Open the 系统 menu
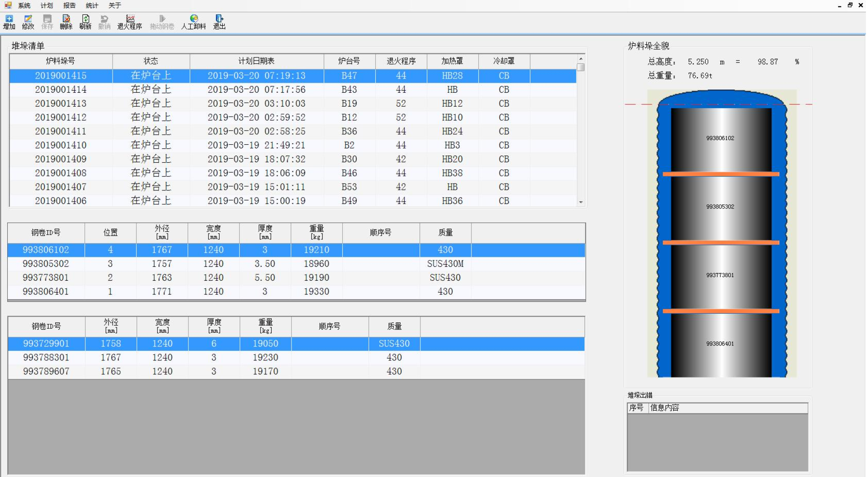Image resolution: width=868 pixels, height=477 pixels. 24,5
